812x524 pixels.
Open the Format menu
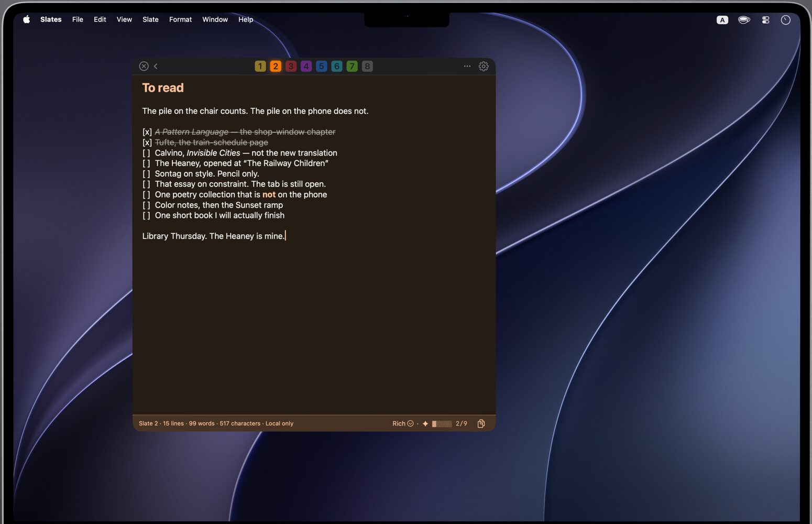(180, 19)
